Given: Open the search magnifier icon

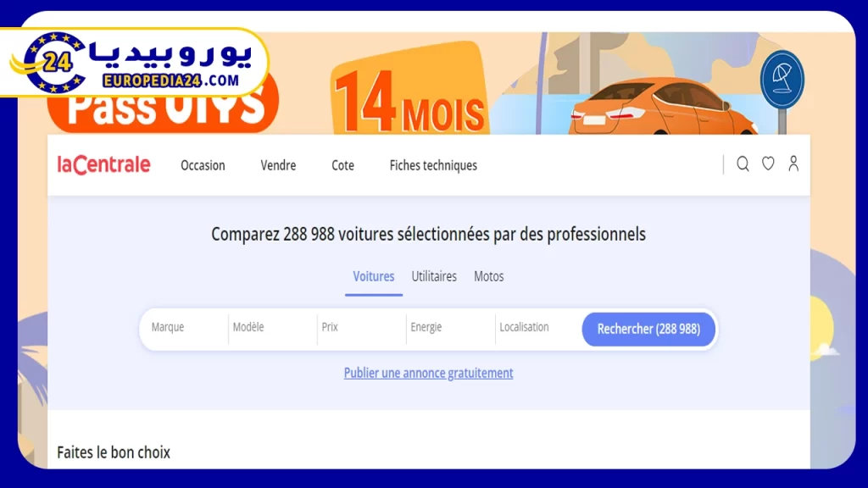Looking at the screenshot, I should pyautogui.click(x=743, y=164).
